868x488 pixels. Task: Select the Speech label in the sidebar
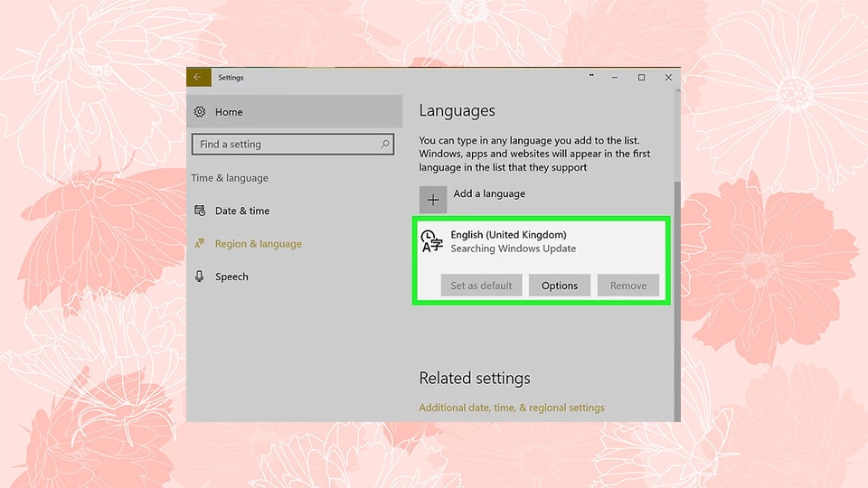[231, 277]
